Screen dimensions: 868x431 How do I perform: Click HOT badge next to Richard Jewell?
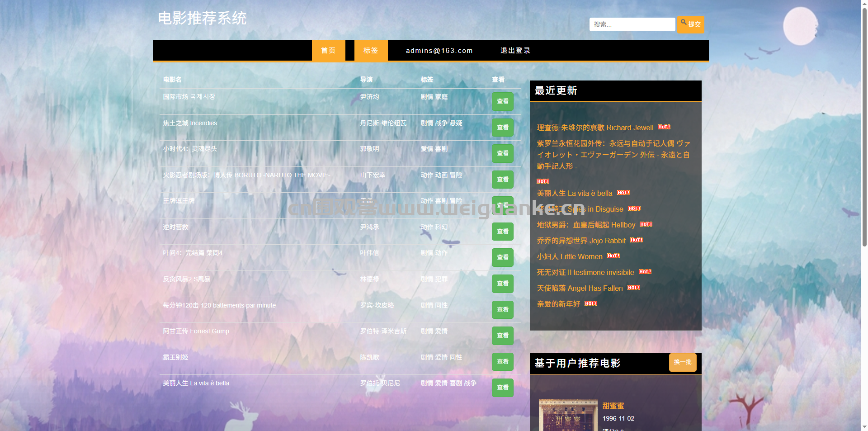point(664,127)
